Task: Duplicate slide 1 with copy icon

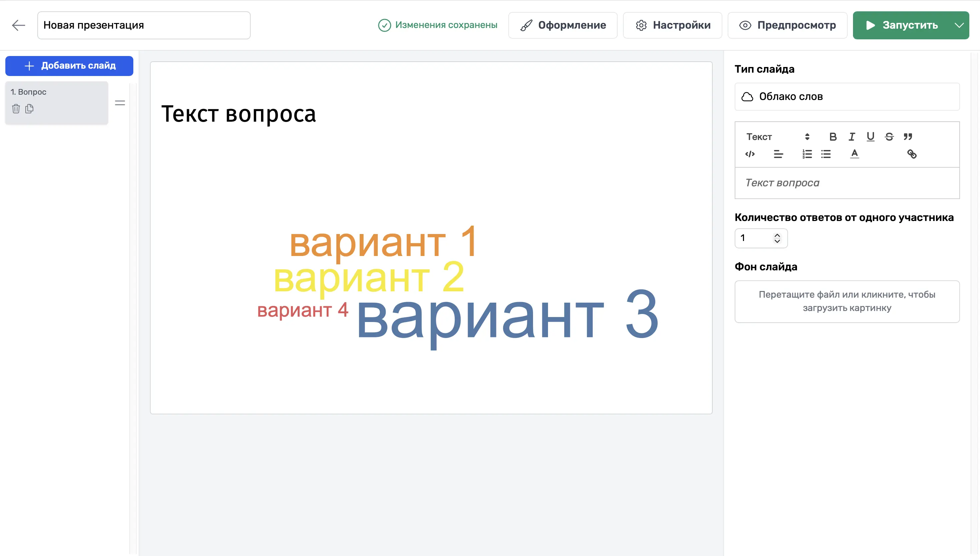Action: 29,109
